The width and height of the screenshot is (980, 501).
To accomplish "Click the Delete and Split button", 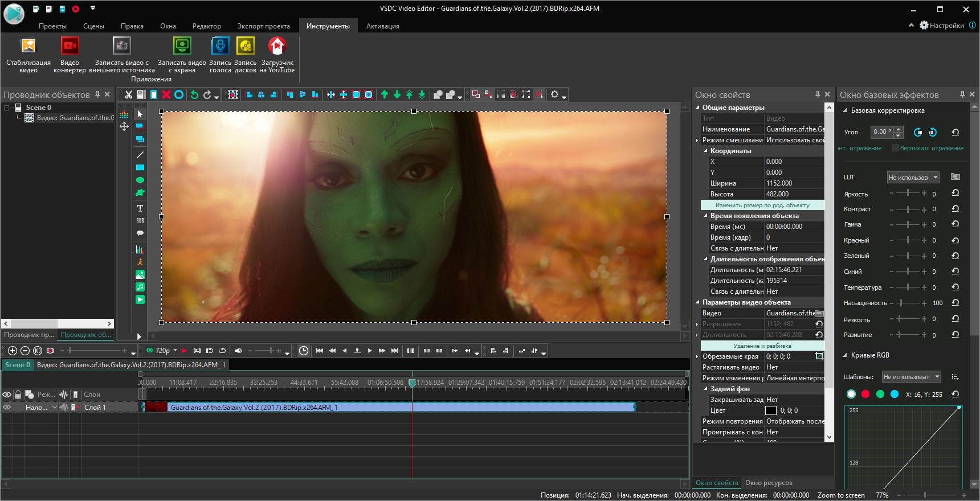I will tap(762, 346).
